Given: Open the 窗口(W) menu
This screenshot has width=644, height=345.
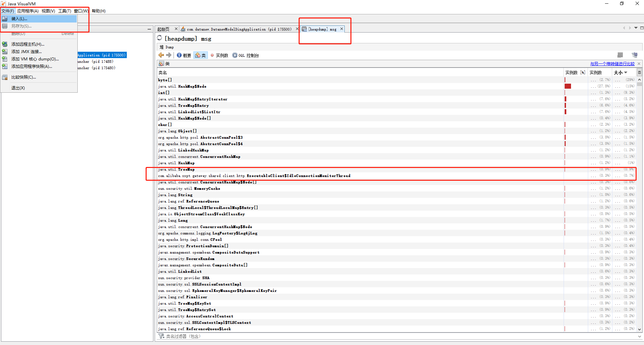Looking at the screenshot, I should [x=81, y=11].
